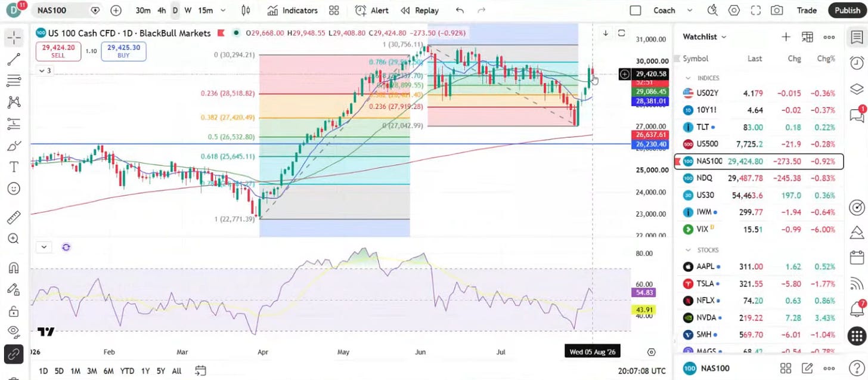This screenshot has width=868, height=380.
Task: Click the plus button beside price 29,420.58
Action: click(624, 74)
